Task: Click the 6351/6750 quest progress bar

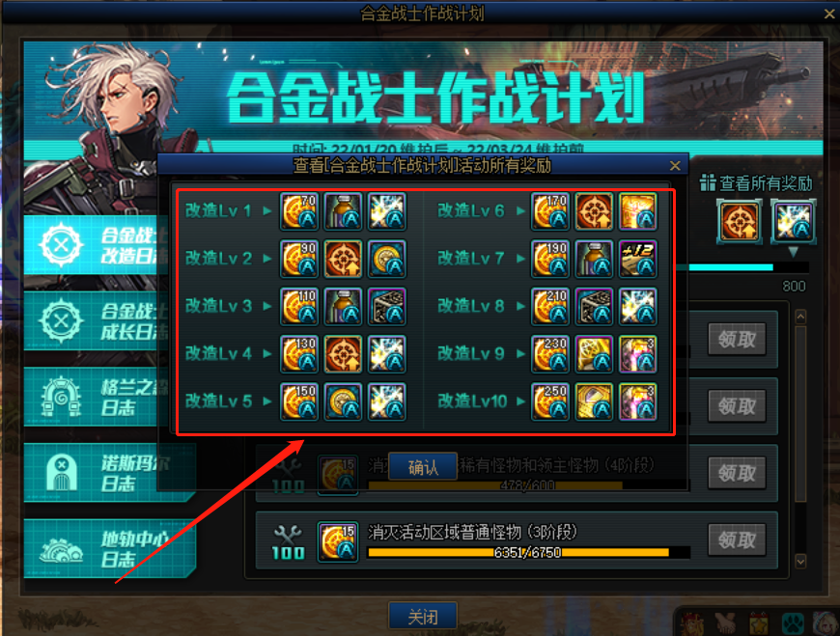Action: click(x=528, y=552)
